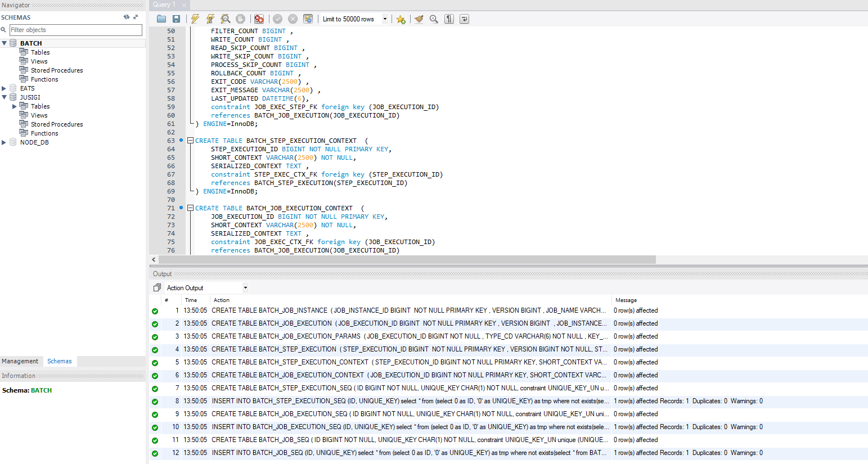
Task: Click the statement marker dot at line 63
Action: [x=181, y=140]
